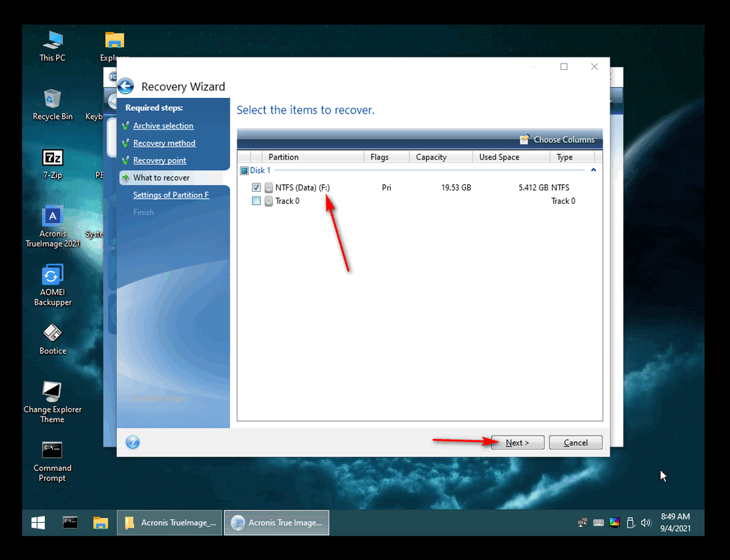Go to Archive selection step
The height and width of the screenshot is (560, 730).
[163, 125]
